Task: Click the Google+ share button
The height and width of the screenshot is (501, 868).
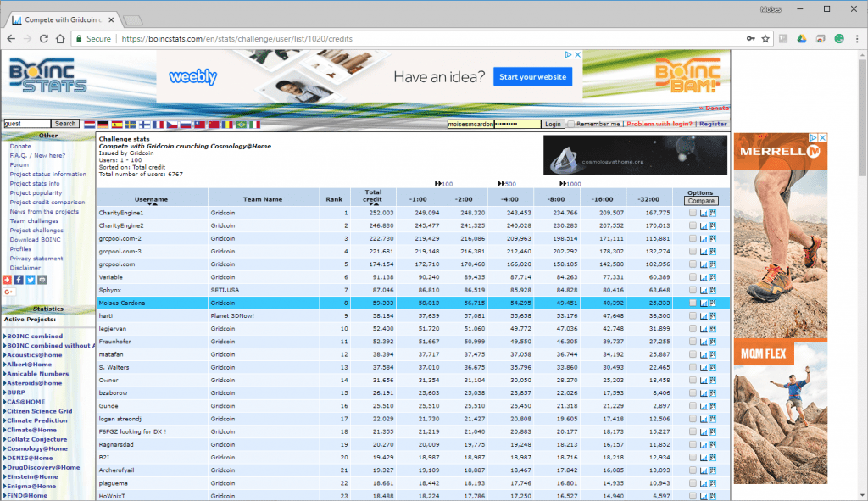Action: (8, 292)
